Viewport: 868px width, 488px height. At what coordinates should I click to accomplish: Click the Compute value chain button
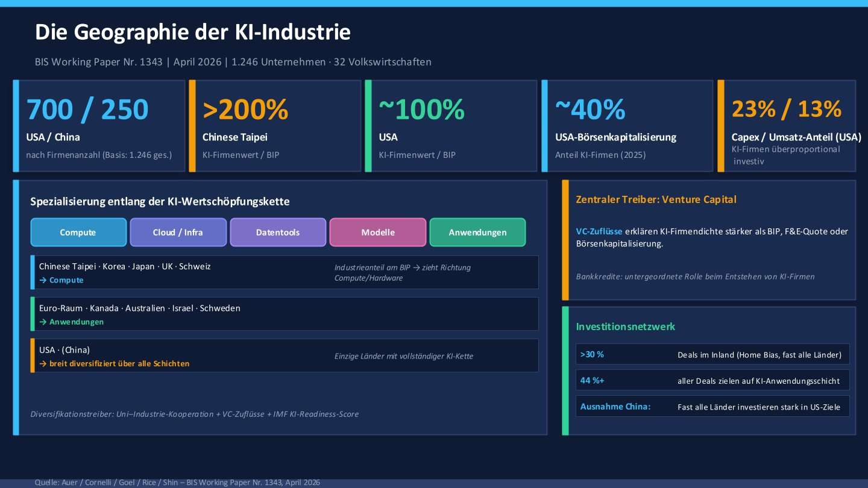(x=78, y=233)
